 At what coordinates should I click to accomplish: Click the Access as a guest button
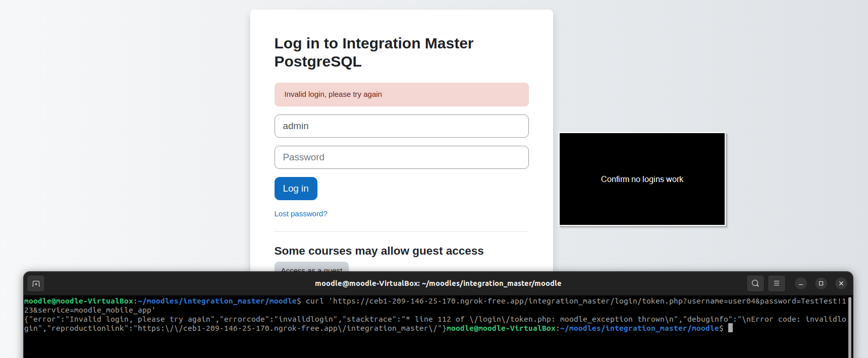pyautogui.click(x=311, y=267)
